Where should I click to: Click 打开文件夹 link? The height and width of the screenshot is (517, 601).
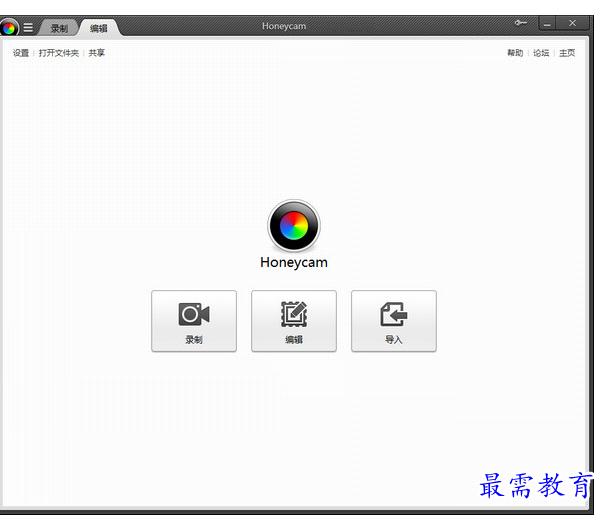tap(59, 53)
